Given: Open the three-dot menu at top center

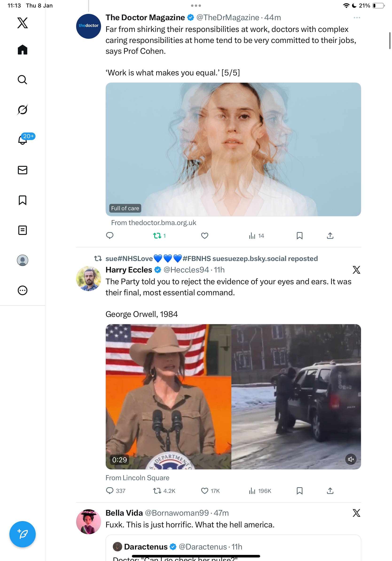Looking at the screenshot, I should (x=196, y=5).
